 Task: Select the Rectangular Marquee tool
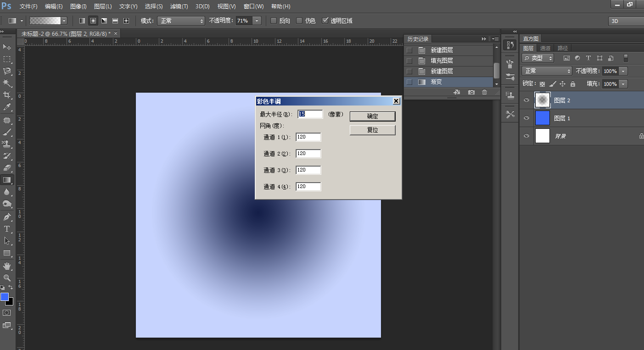(x=7, y=59)
